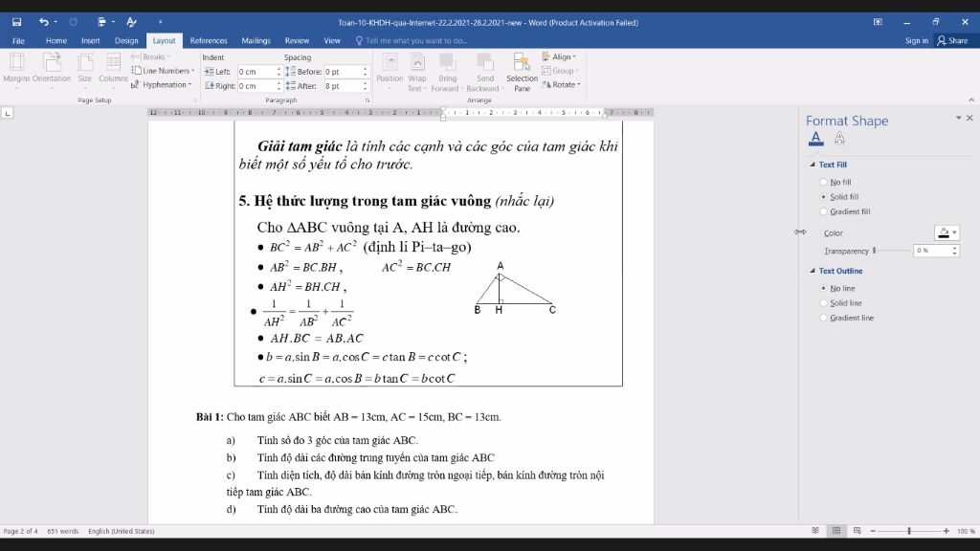Click Sign in link
980x551 pixels.
pyautogui.click(x=916, y=40)
